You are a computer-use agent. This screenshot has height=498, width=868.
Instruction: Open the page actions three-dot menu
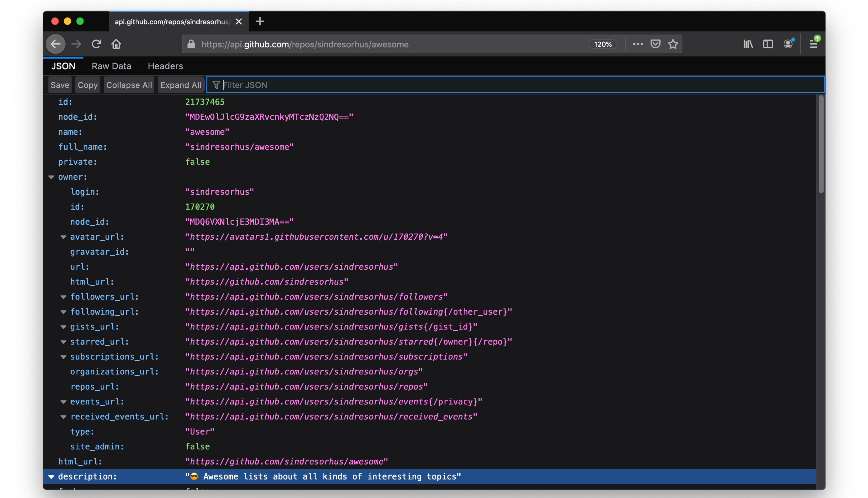click(x=638, y=44)
